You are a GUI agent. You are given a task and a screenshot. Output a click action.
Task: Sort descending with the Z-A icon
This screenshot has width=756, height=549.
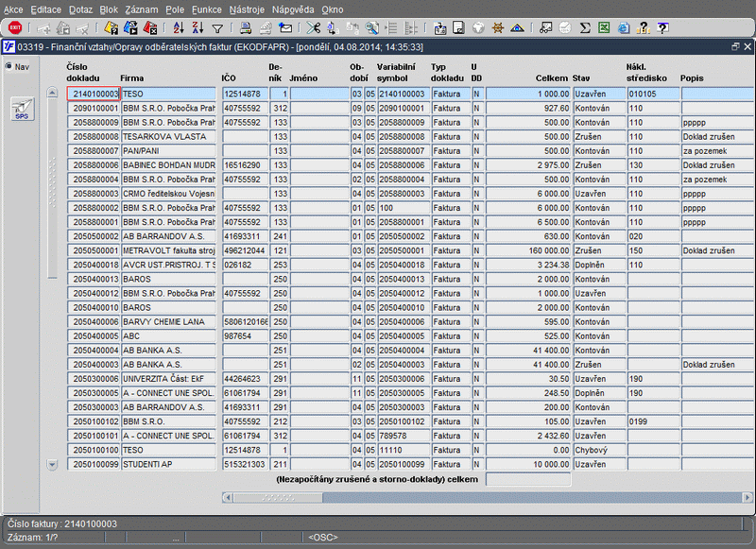[x=198, y=28]
